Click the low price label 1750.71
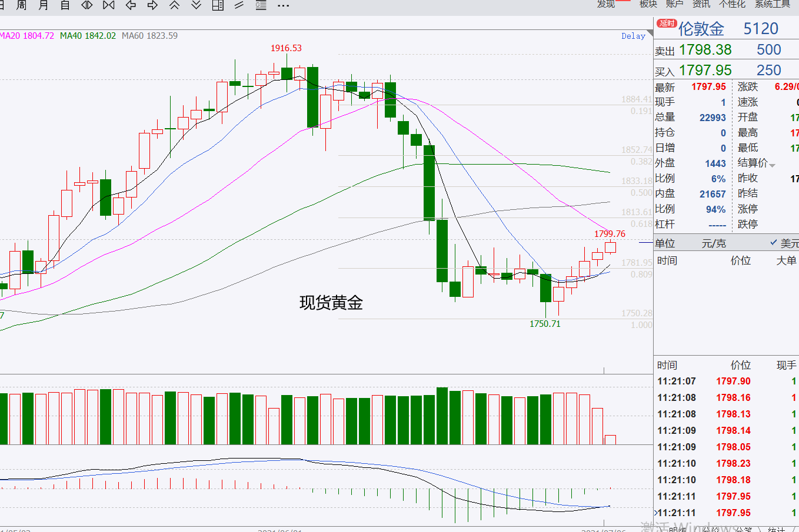 click(x=545, y=324)
